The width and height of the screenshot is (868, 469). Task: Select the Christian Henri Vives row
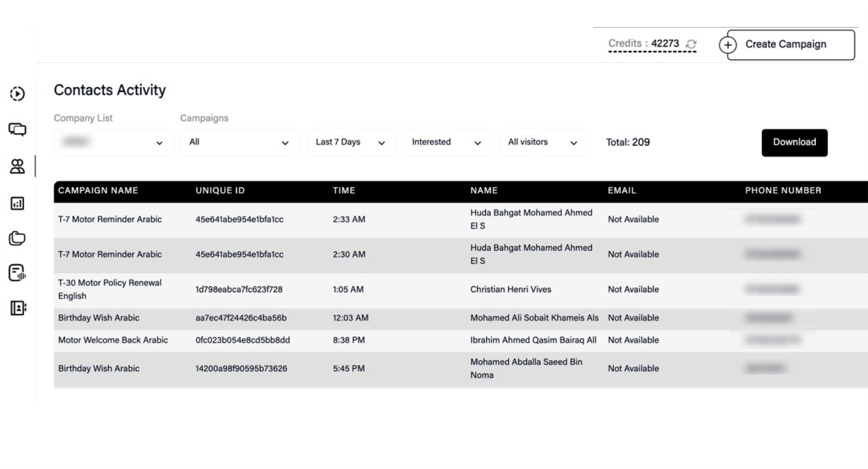point(511,289)
